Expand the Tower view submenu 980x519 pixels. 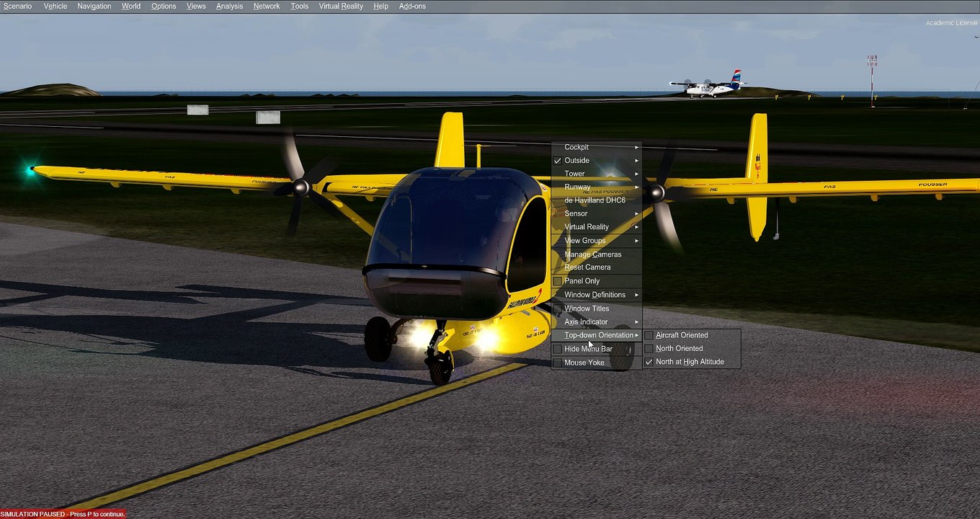click(597, 174)
